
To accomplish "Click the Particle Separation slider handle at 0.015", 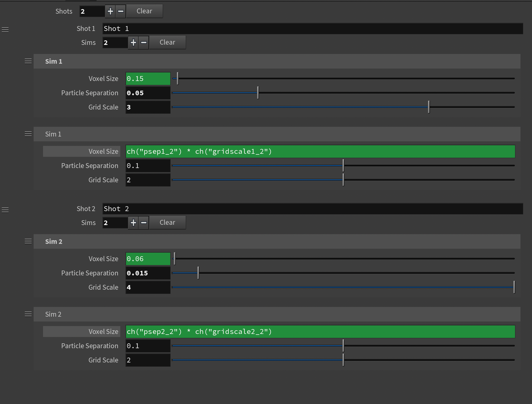I will click(x=198, y=273).
